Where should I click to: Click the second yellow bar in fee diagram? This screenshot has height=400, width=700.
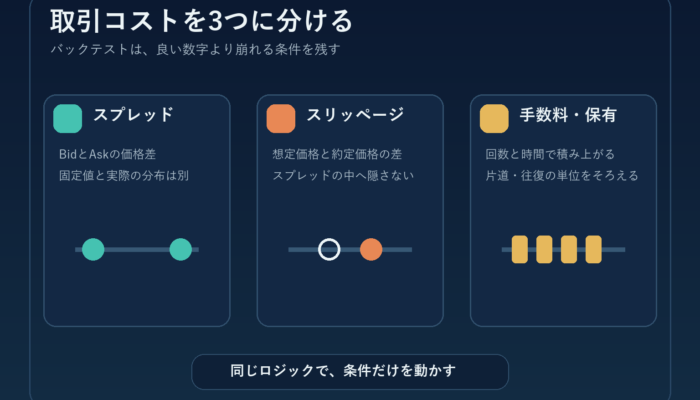point(544,250)
